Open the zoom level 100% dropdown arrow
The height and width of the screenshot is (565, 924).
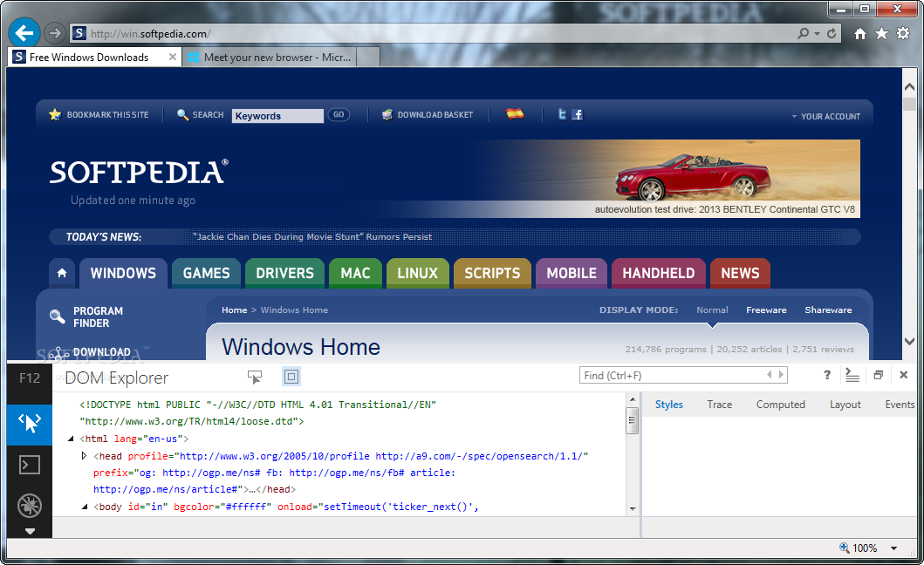tap(894, 548)
